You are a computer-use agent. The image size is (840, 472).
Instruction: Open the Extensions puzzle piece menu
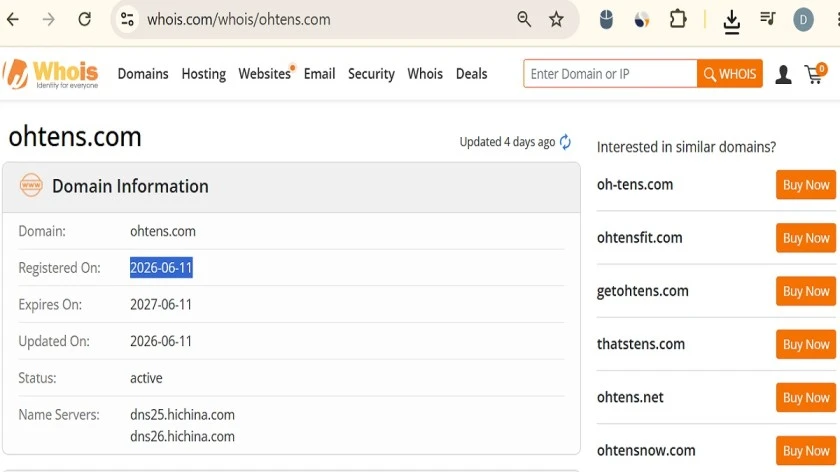click(x=678, y=20)
